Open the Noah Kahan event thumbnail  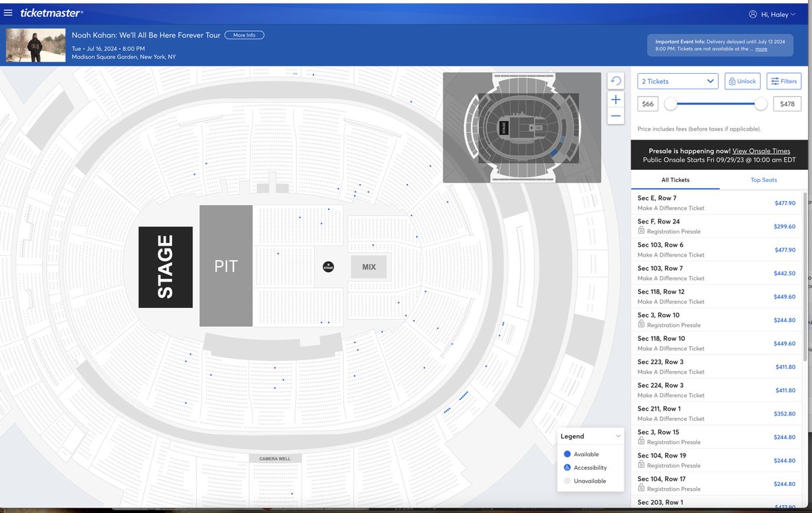tap(36, 45)
